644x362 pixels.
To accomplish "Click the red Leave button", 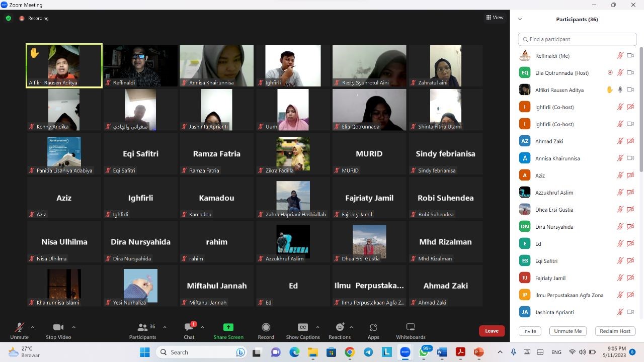I will [492, 331].
